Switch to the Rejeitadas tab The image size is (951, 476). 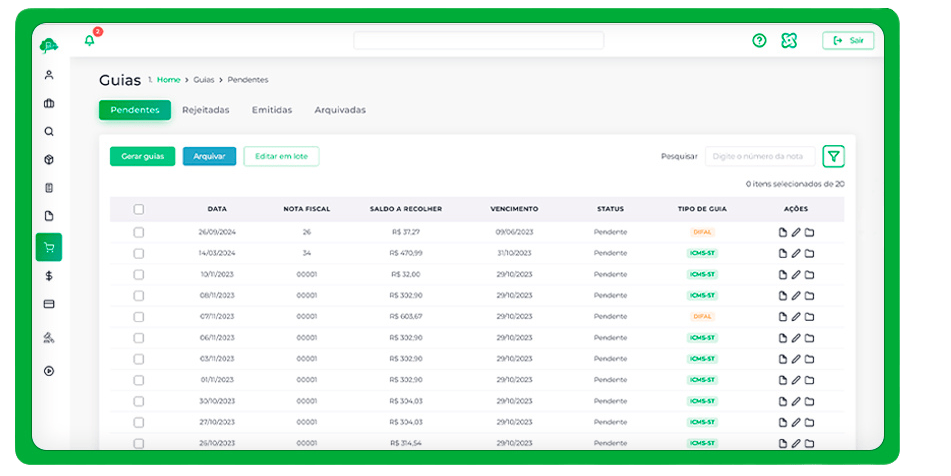point(206,110)
